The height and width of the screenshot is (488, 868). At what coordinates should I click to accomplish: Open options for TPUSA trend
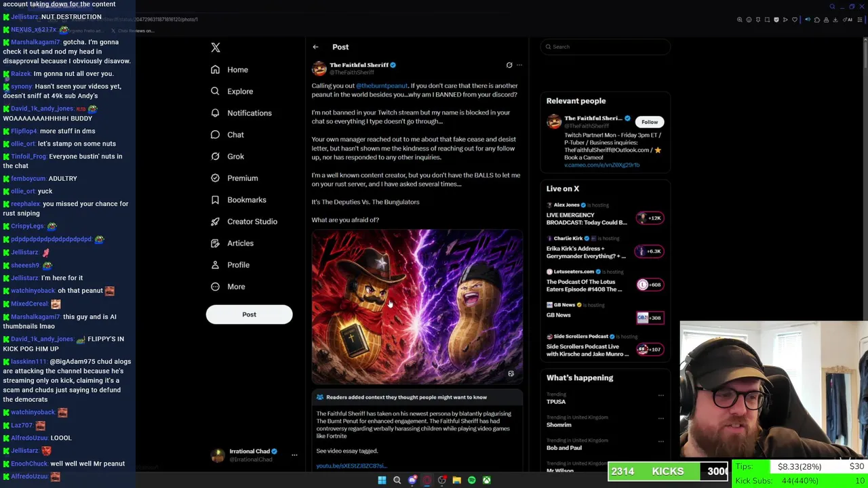tap(661, 395)
